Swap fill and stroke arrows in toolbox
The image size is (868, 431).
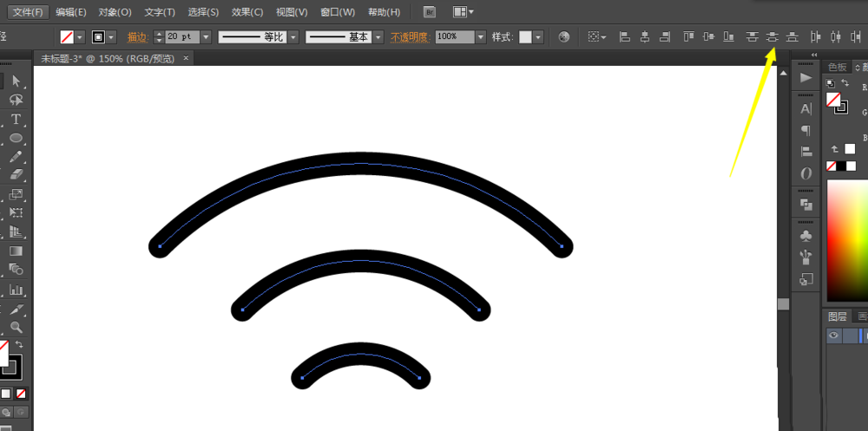pos(19,344)
